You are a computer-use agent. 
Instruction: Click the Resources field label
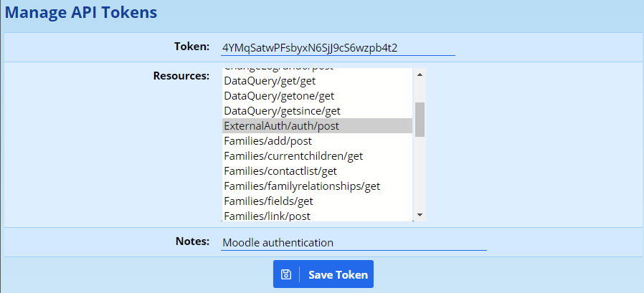[x=181, y=75]
